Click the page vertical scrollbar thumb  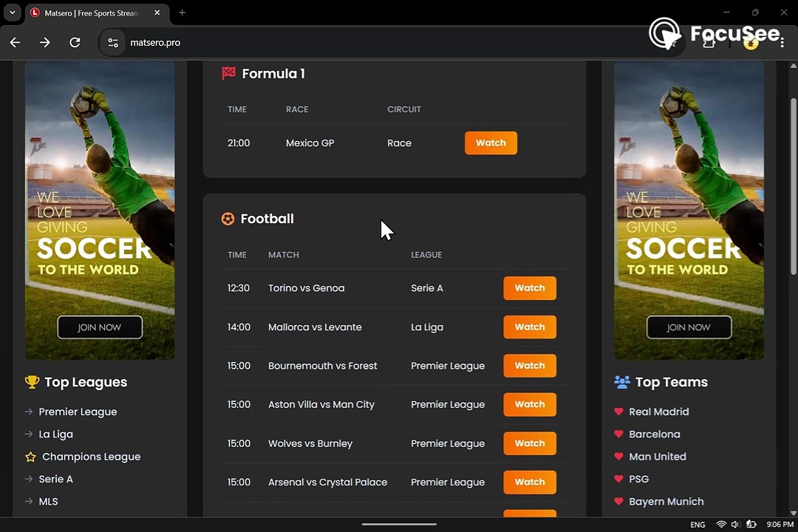(x=794, y=185)
